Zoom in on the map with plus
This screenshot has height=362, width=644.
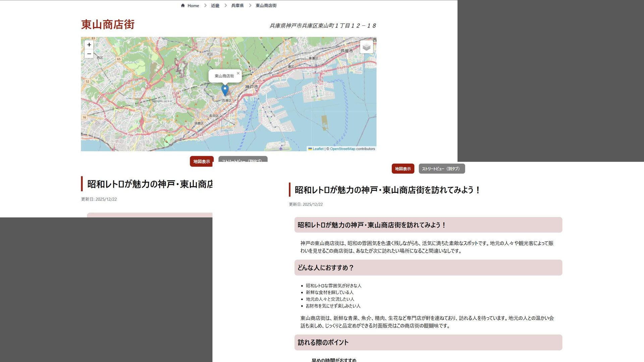[89, 45]
